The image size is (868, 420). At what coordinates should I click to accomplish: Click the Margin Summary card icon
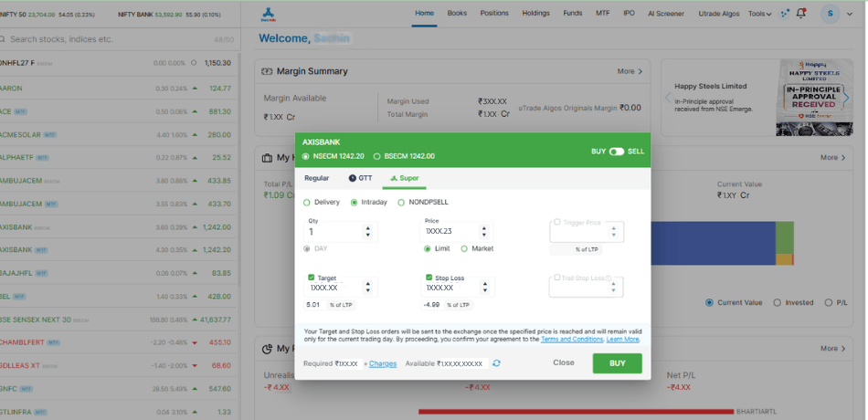tap(267, 71)
